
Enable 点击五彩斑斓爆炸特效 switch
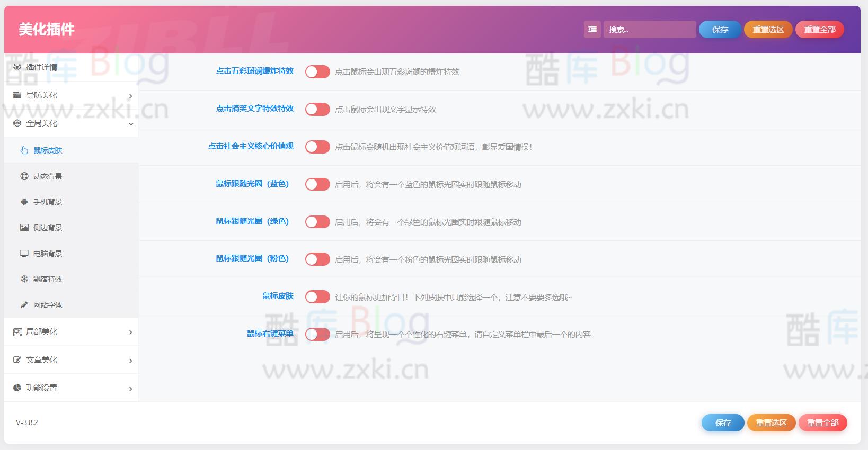coord(317,71)
